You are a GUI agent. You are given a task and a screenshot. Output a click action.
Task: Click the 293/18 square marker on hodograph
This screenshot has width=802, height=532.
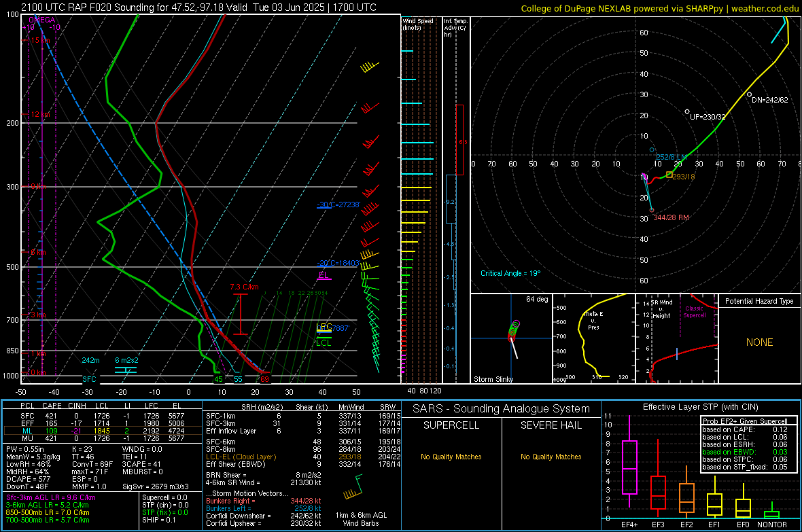point(669,175)
